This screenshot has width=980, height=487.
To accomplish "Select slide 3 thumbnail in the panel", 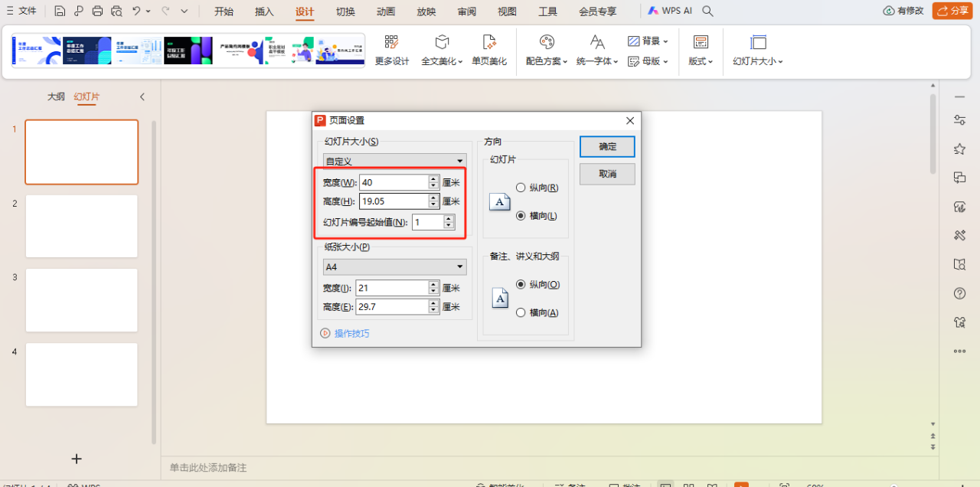I will coord(81,300).
